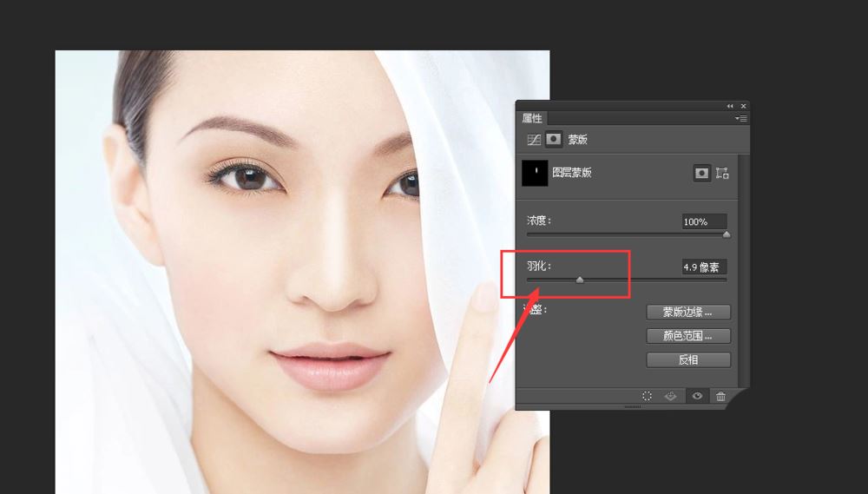Click the 浓度 density slider handle
Image resolution: width=868 pixels, height=494 pixels.
(727, 234)
